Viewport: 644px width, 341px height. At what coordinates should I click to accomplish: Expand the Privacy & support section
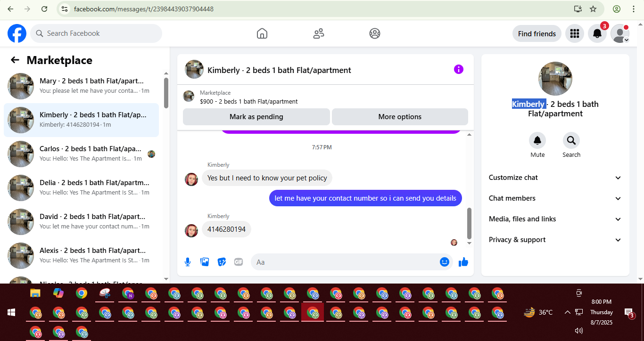tap(555, 240)
